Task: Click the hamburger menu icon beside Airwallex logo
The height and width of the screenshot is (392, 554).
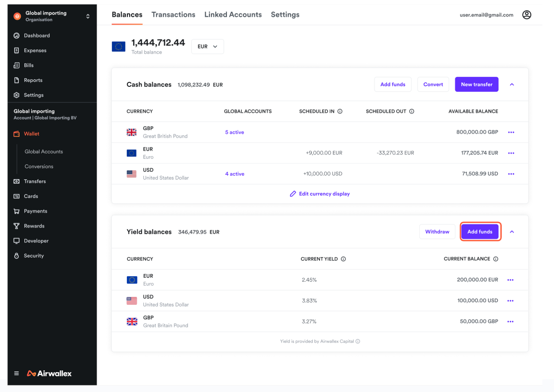Action: click(x=16, y=374)
